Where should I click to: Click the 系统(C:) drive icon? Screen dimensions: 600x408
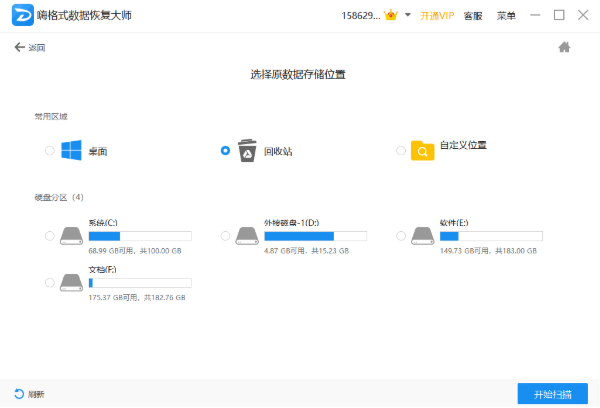click(x=71, y=236)
